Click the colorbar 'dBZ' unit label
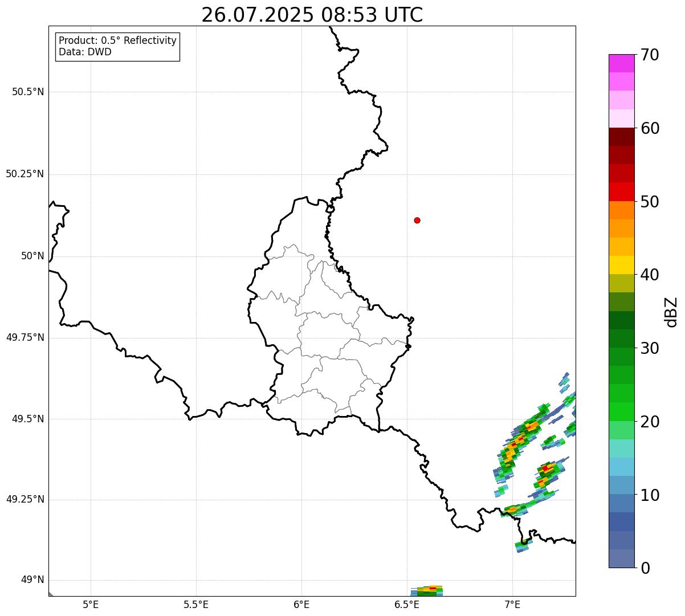685x616 pixels. [x=671, y=312]
